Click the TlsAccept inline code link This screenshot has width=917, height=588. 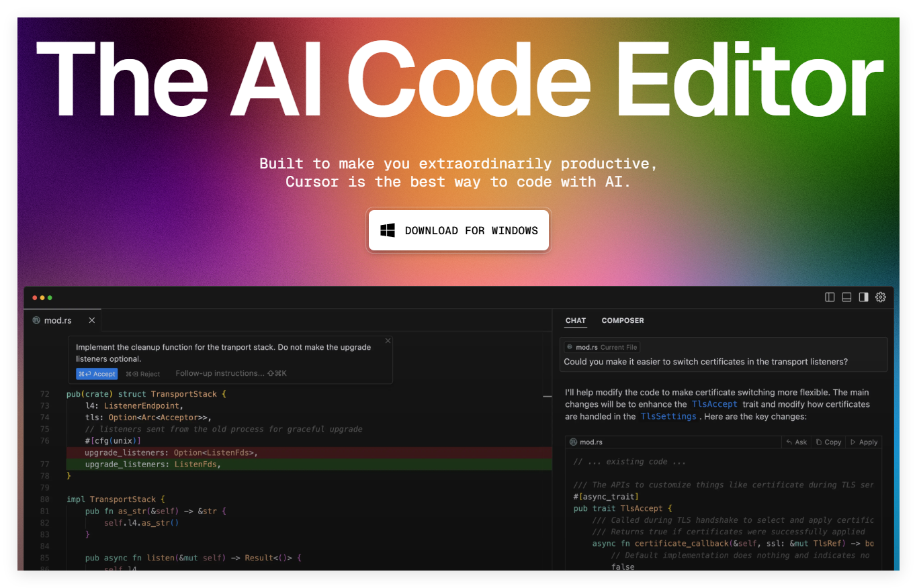[714, 404]
